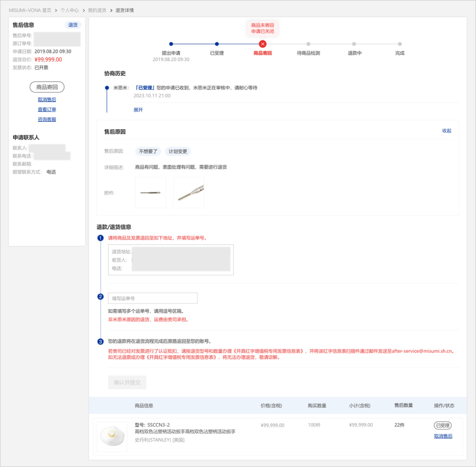View the respirator mask product image

(x=112, y=436)
